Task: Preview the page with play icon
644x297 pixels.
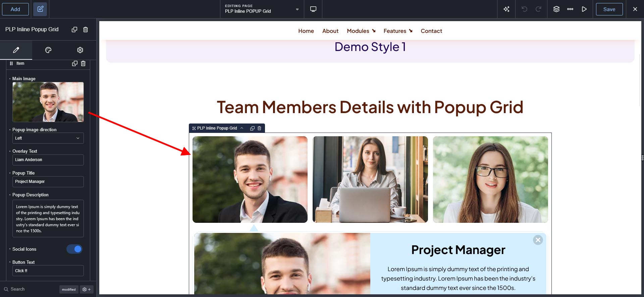Action: (x=584, y=9)
